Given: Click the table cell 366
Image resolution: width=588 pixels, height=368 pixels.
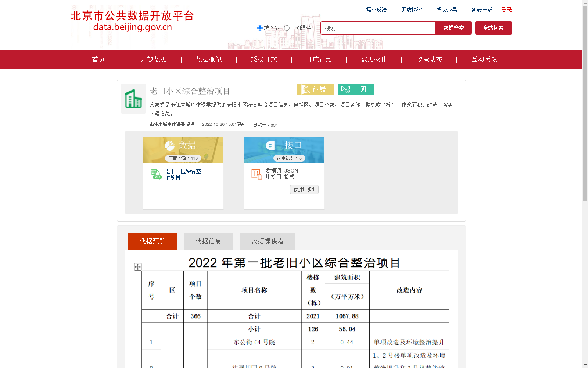Looking at the screenshot, I should (x=196, y=316).
